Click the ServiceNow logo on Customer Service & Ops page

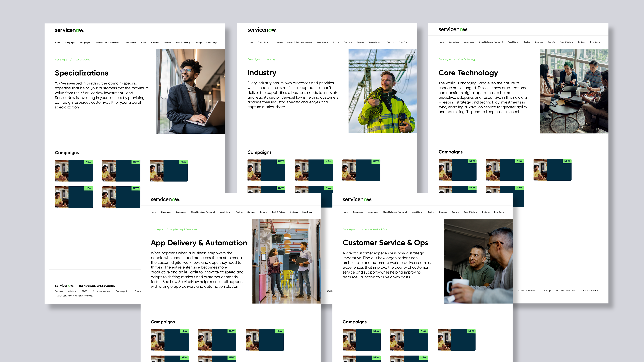coord(357,199)
